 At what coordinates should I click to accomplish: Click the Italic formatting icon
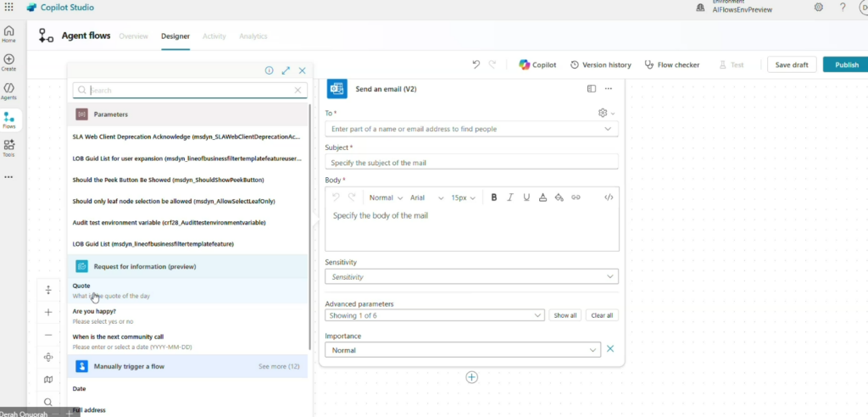510,197
